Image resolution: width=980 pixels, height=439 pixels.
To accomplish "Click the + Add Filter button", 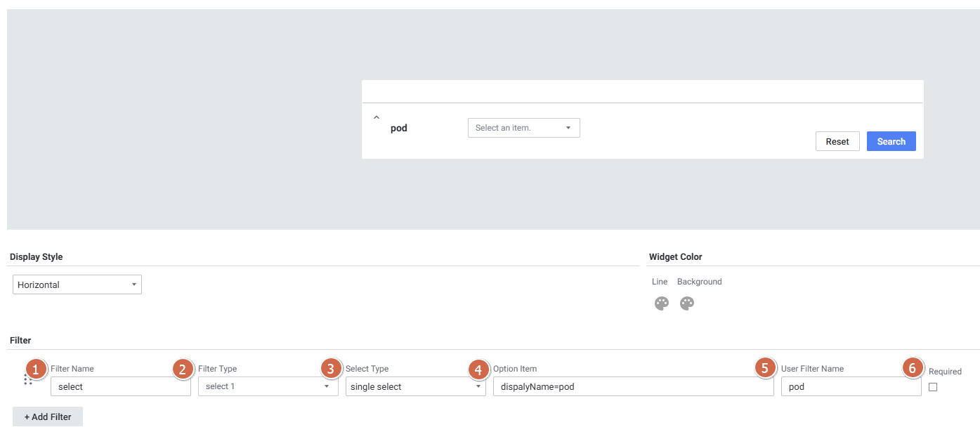I will click(48, 417).
